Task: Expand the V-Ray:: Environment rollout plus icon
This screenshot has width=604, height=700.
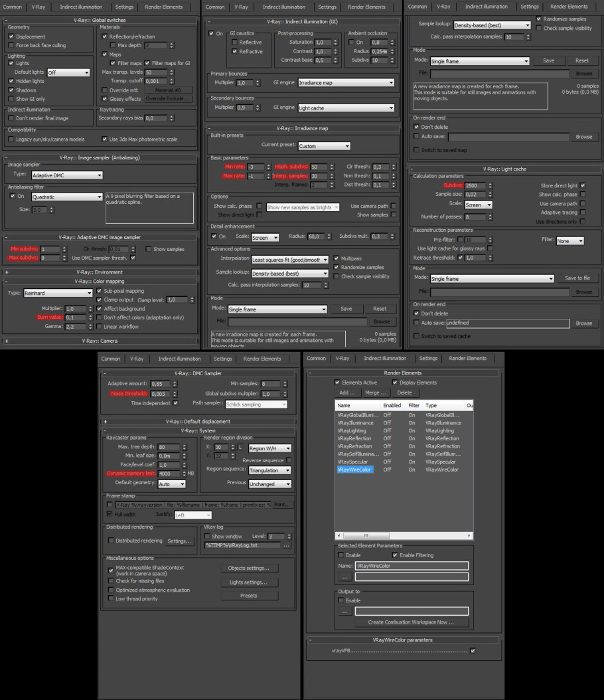Action: [7, 272]
